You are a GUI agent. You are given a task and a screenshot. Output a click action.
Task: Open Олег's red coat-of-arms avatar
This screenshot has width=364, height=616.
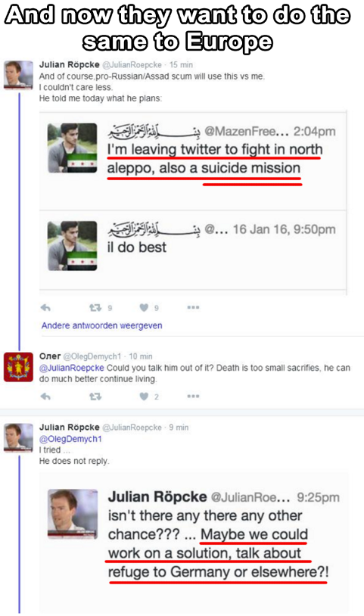18,367
